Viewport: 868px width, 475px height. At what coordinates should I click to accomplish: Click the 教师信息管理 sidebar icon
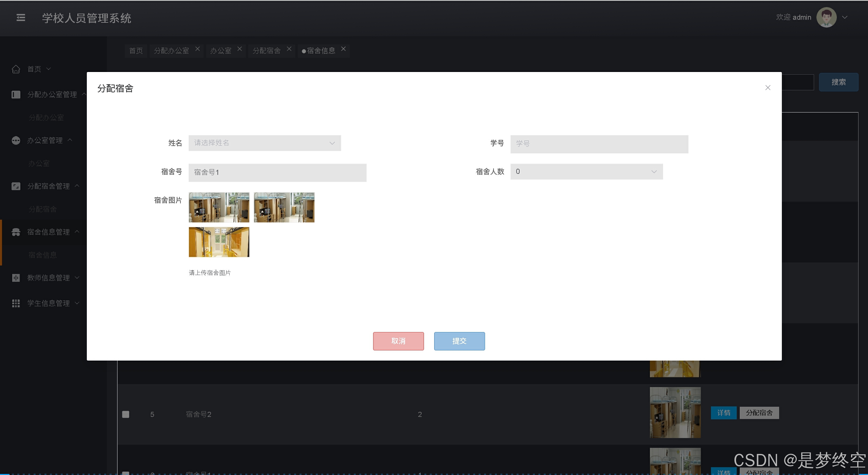(x=16, y=278)
